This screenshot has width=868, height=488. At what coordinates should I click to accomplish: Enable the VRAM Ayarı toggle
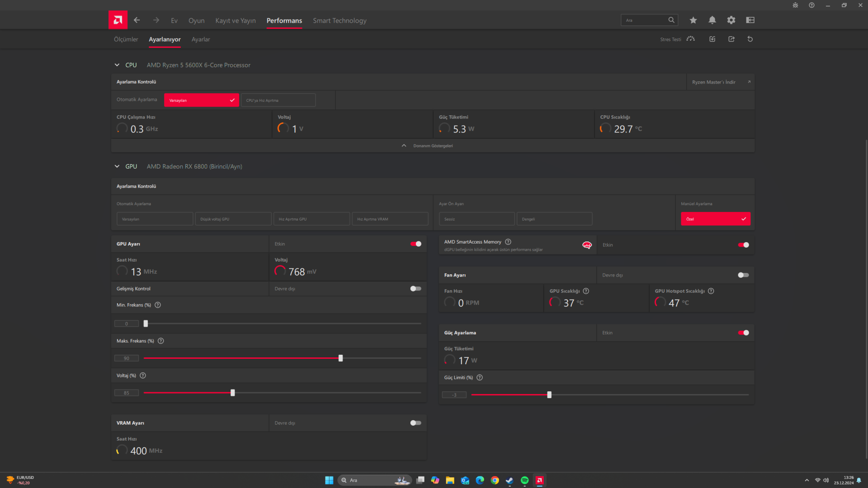pyautogui.click(x=415, y=423)
